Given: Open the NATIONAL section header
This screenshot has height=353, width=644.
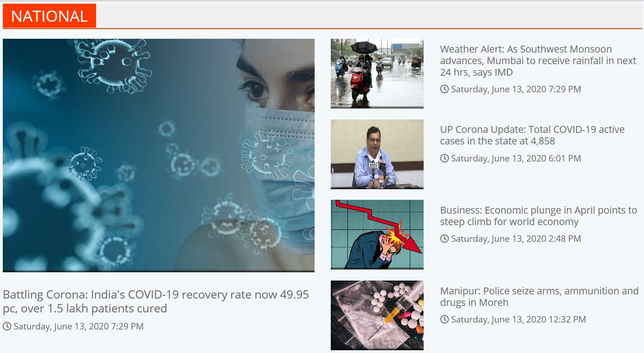Looking at the screenshot, I should [x=49, y=16].
